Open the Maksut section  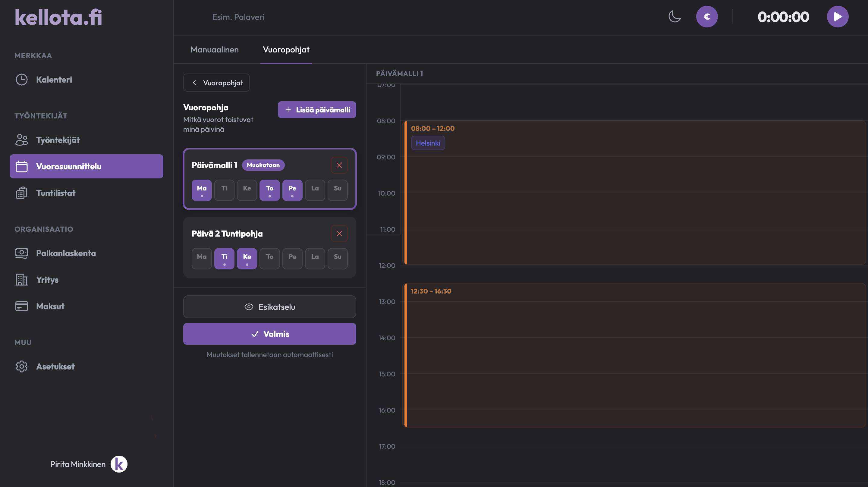click(86, 306)
